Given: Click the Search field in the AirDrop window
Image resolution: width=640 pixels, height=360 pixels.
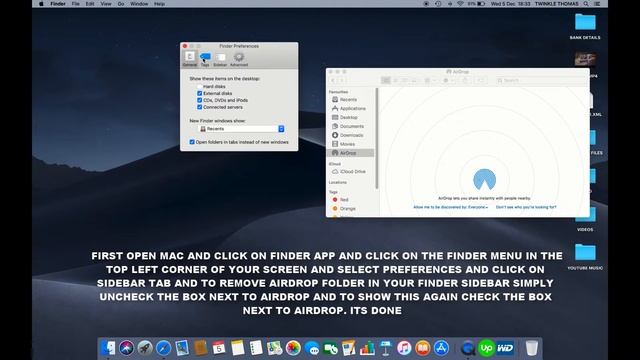Looking at the screenshot, I should (540, 81).
